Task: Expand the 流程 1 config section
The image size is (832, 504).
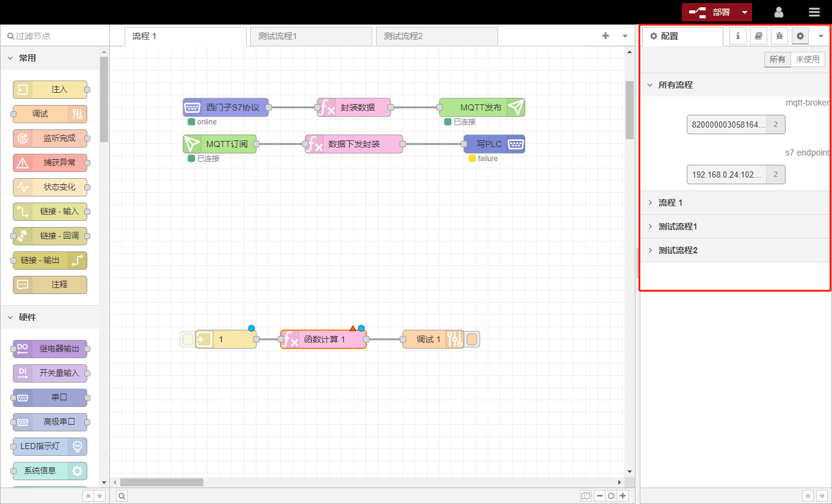Action: click(670, 203)
